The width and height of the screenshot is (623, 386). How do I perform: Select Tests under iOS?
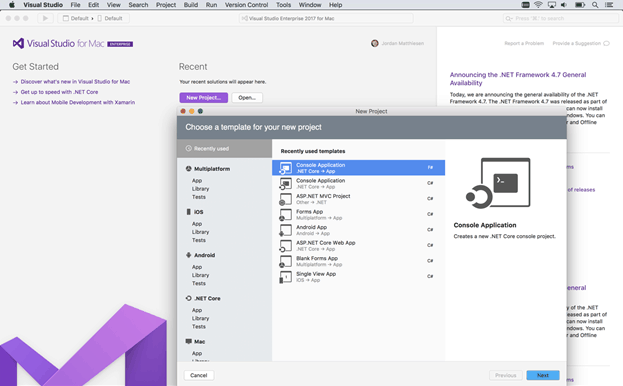coord(199,240)
